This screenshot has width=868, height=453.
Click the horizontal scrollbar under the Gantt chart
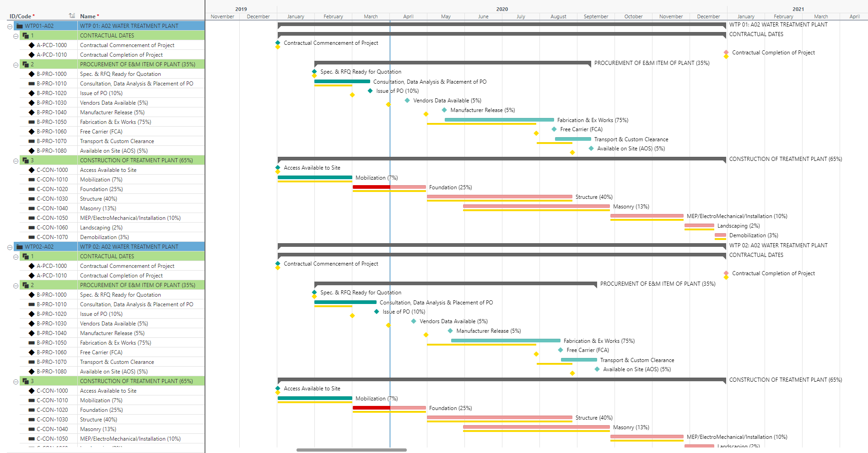[351, 450]
